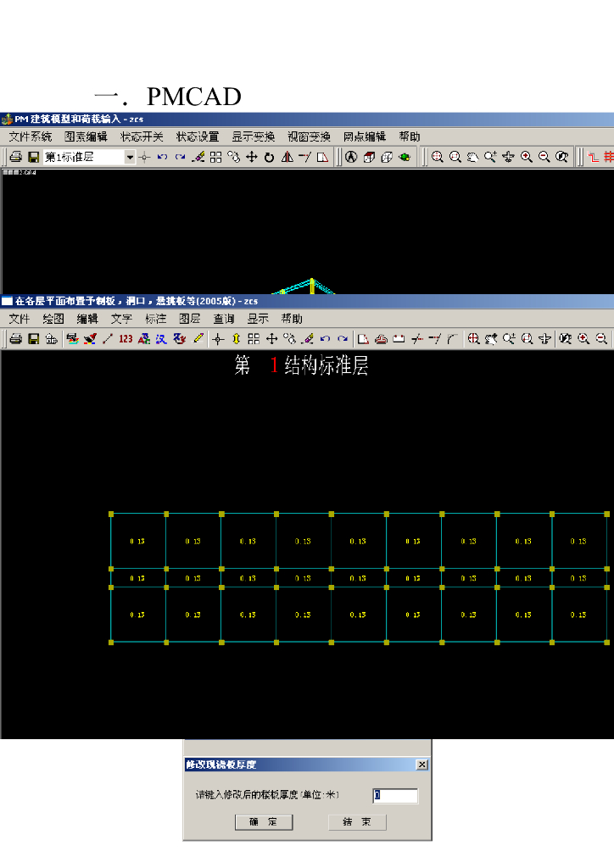Open 图素编辑 menu in PM window
This screenshot has height=868, width=614.
pyautogui.click(x=86, y=136)
